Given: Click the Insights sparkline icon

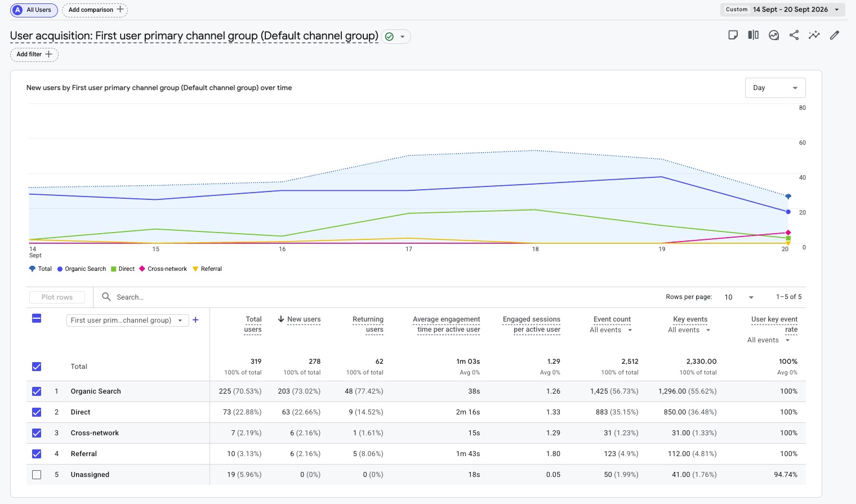Looking at the screenshot, I should [814, 35].
